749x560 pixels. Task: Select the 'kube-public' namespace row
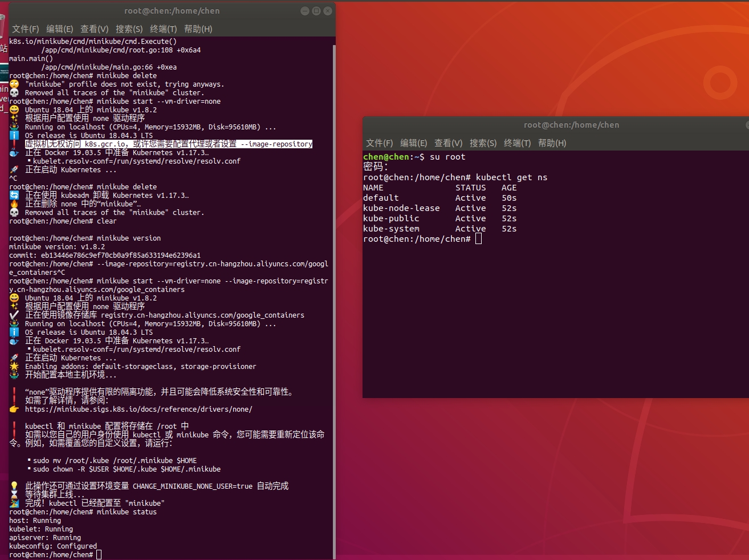click(x=440, y=218)
